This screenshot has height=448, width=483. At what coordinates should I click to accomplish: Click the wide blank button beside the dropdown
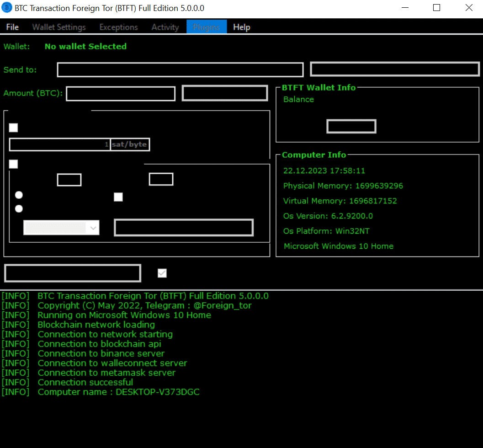tap(184, 228)
